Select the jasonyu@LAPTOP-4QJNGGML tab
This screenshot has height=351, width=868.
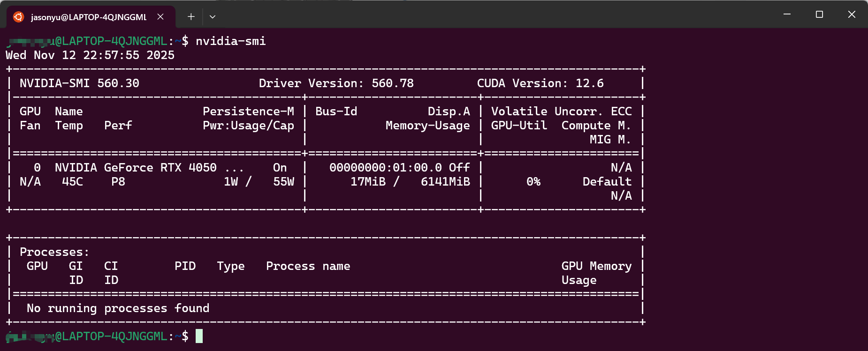(x=91, y=17)
